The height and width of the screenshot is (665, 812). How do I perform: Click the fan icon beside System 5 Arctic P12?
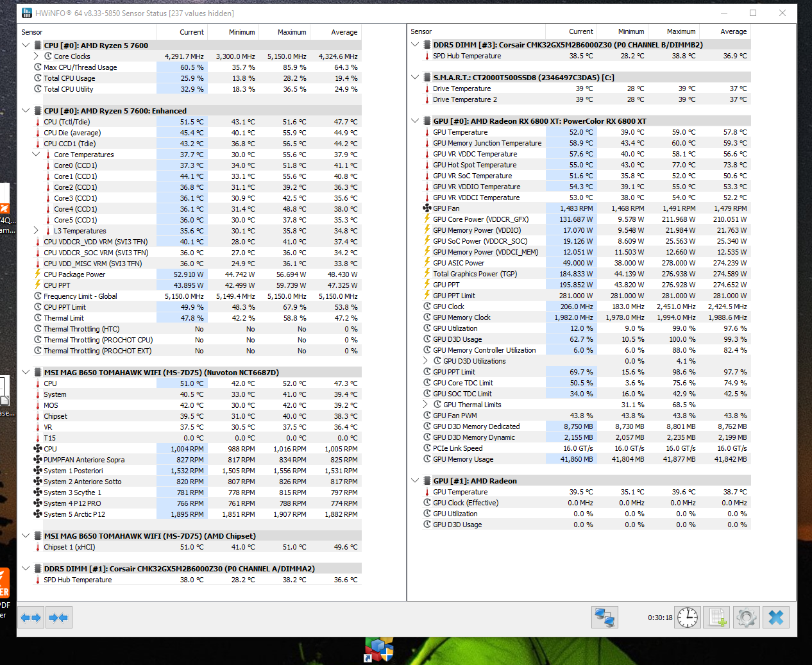click(38, 514)
